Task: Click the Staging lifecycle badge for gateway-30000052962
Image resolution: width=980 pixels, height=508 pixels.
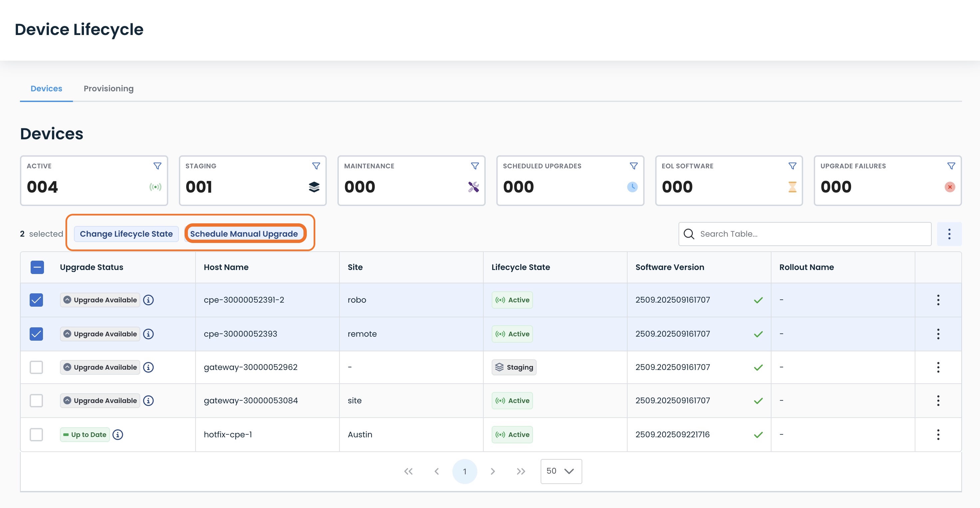Action: pos(514,367)
